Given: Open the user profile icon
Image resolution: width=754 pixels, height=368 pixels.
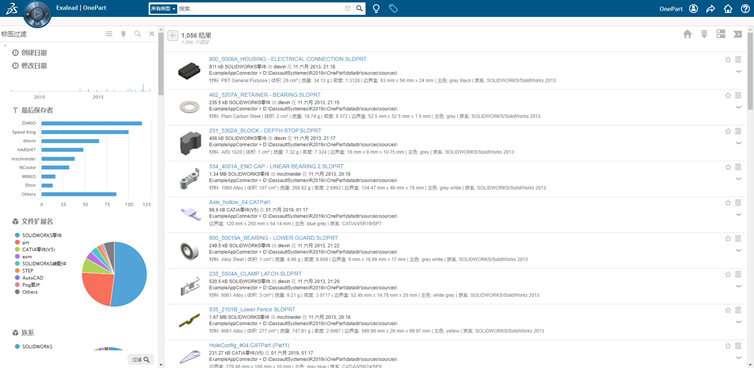Looking at the screenshot, I should tap(693, 9).
